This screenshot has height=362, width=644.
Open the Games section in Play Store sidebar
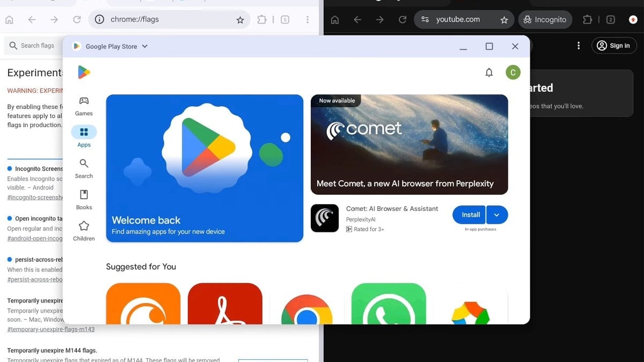(x=84, y=106)
